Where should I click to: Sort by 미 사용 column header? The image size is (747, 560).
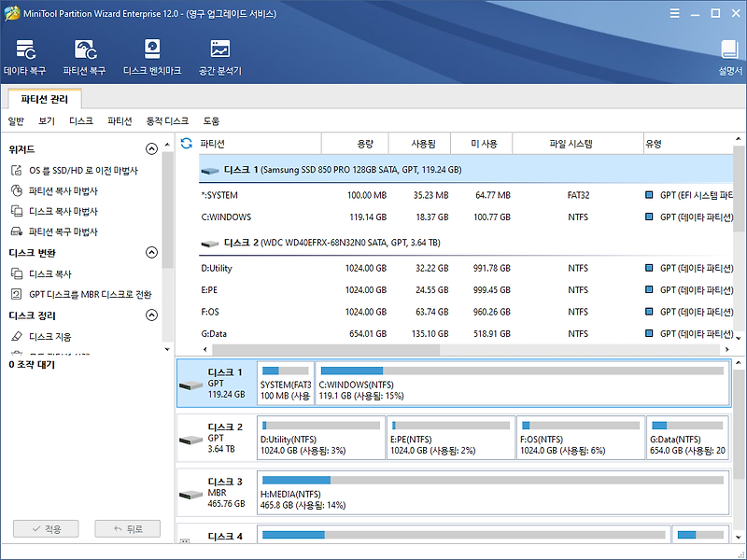(482, 144)
